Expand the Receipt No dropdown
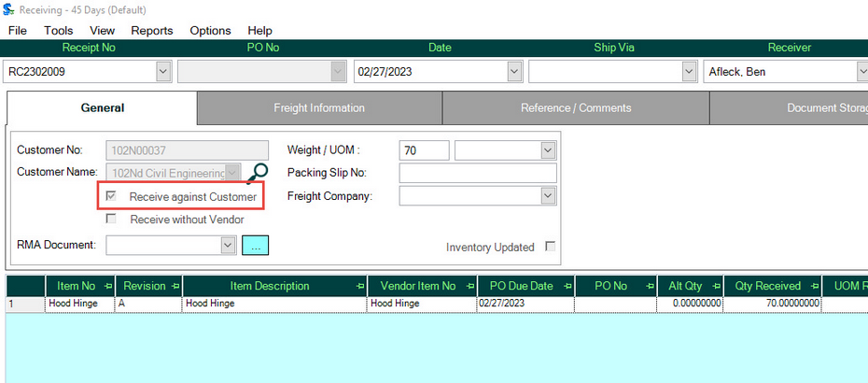 (x=163, y=71)
